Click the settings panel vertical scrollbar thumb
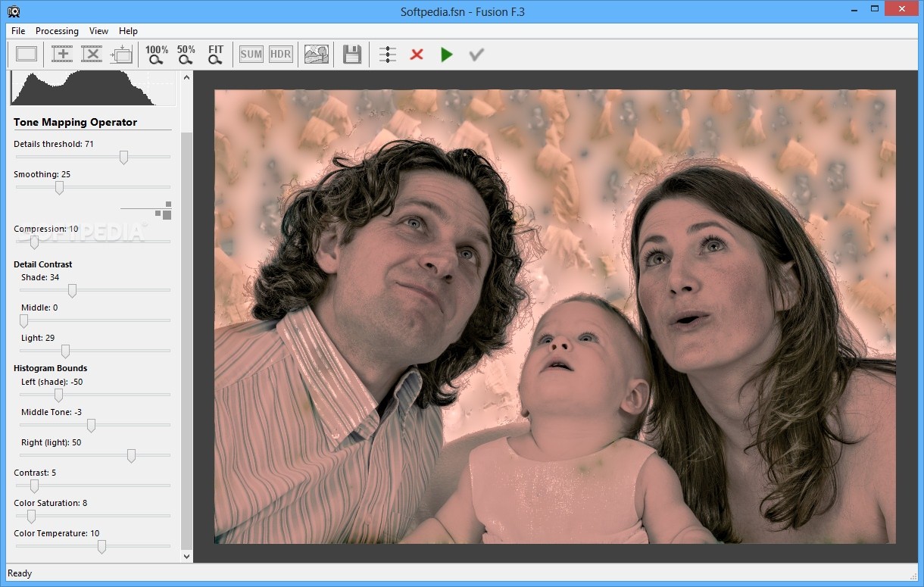924x587 pixels. click(x=187, y=341)
